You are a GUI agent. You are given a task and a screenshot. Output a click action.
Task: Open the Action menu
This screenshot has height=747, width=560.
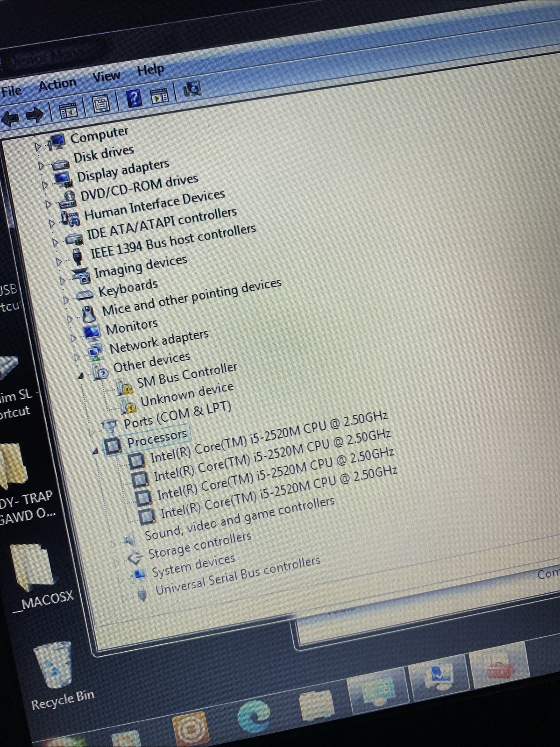click(57, 85)
